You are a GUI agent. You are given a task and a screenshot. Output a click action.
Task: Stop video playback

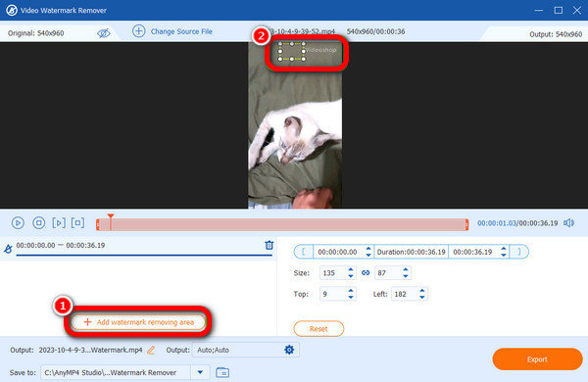click(x=38, y=222)
